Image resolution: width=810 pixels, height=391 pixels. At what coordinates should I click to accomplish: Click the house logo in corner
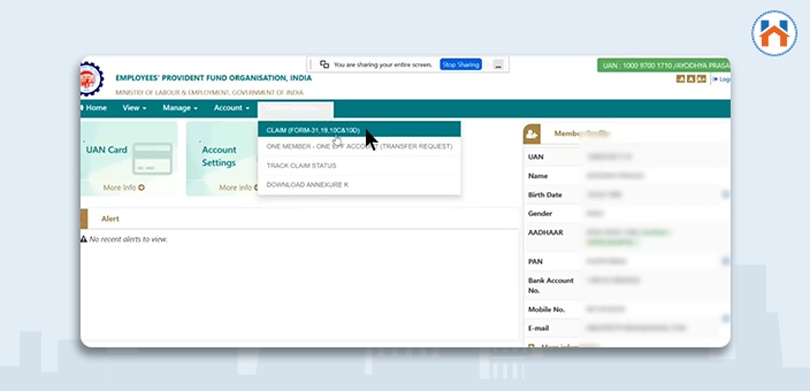click(774, 34)
